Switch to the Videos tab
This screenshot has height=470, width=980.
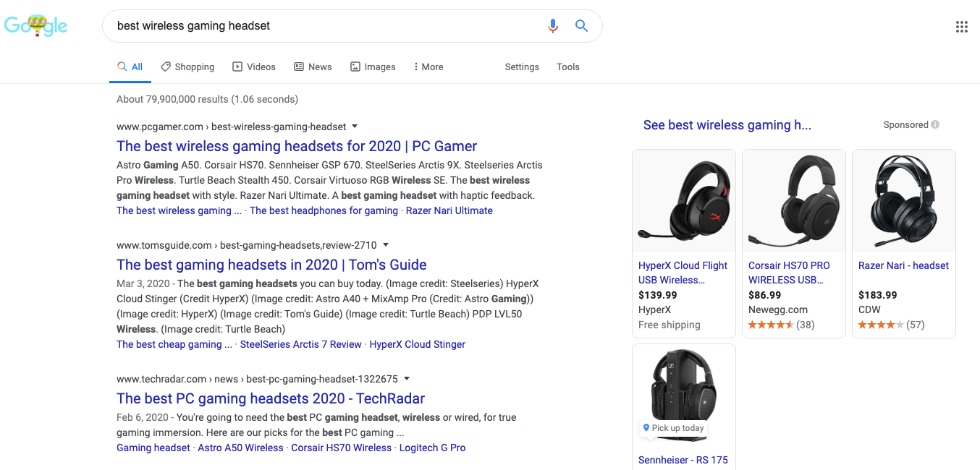254,67
